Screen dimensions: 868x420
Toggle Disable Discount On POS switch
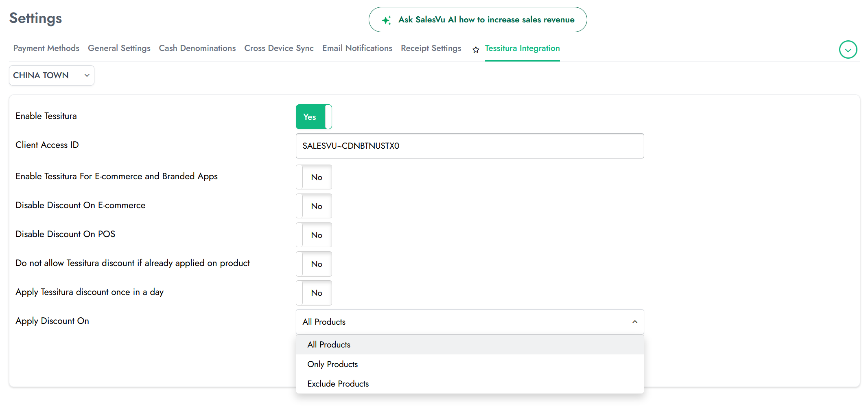click(314, 235)
